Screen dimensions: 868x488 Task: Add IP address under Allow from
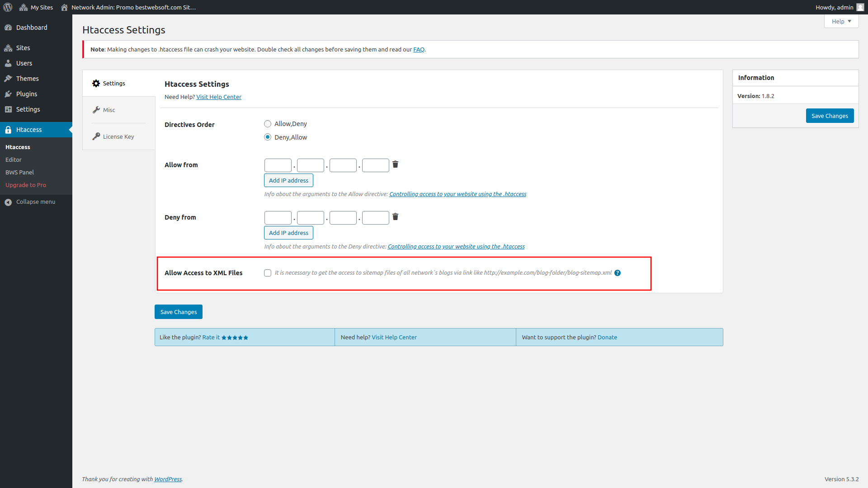[288, 180]
